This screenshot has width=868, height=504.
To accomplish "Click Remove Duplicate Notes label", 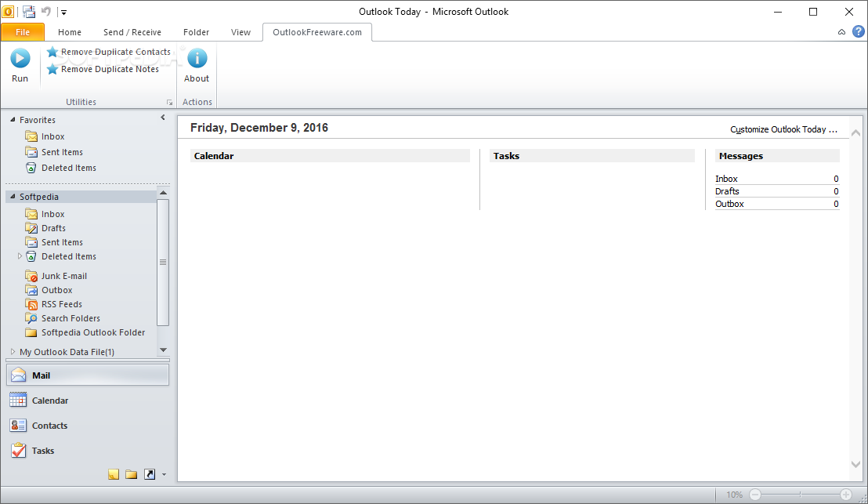I will [110, 69].
